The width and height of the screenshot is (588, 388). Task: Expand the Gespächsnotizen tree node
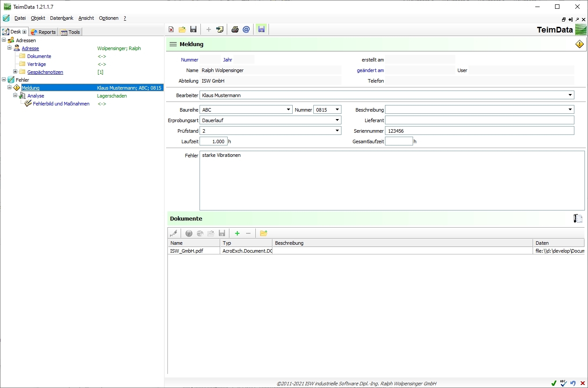tap(15, 72)
